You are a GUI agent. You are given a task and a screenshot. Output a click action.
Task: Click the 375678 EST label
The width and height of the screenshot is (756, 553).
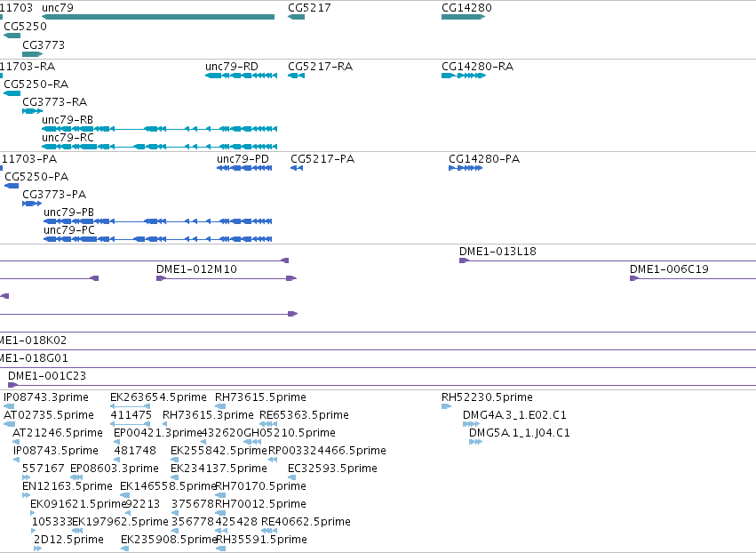pyautogui.click(x=193, y=504)
